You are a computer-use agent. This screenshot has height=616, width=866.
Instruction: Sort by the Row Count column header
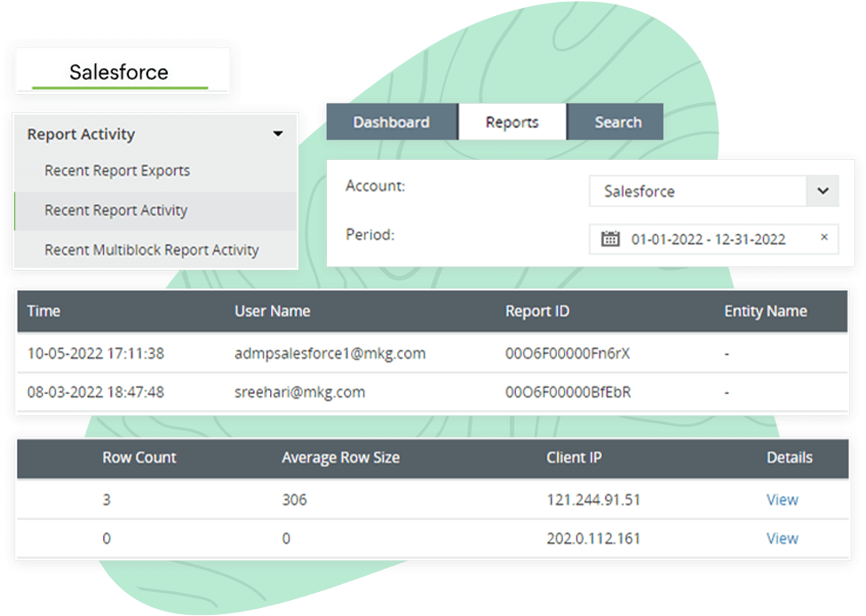pos(139,457)
